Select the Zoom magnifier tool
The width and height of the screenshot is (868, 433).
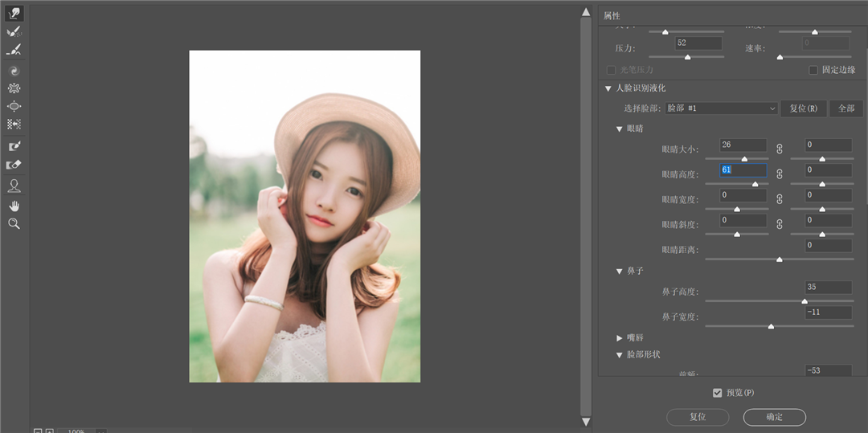click(14, 224)
